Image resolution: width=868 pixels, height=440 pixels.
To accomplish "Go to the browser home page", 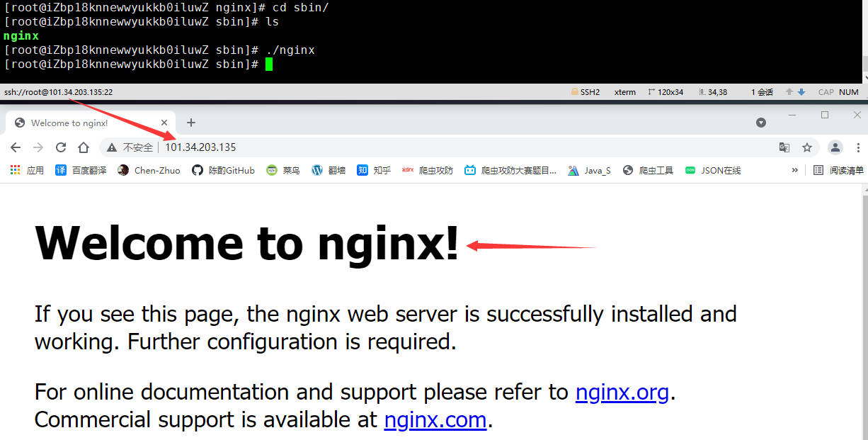I will (x=84, y=147).
